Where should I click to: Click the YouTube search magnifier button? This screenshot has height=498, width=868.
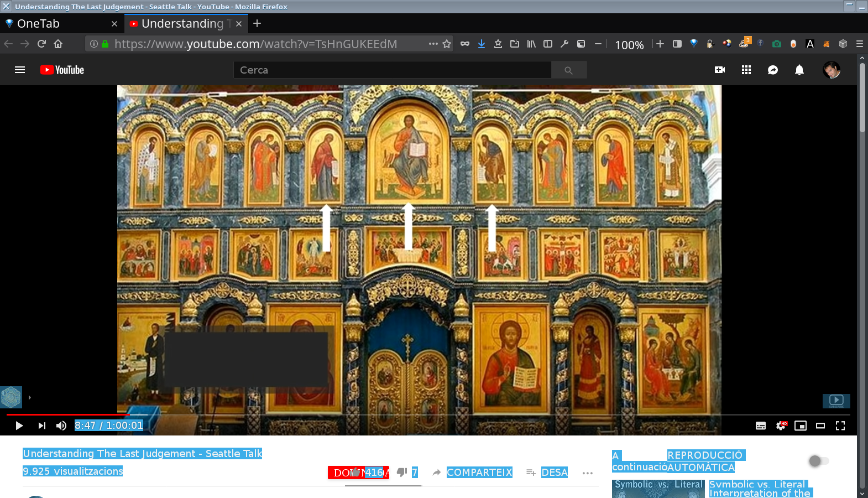[569, 70]
